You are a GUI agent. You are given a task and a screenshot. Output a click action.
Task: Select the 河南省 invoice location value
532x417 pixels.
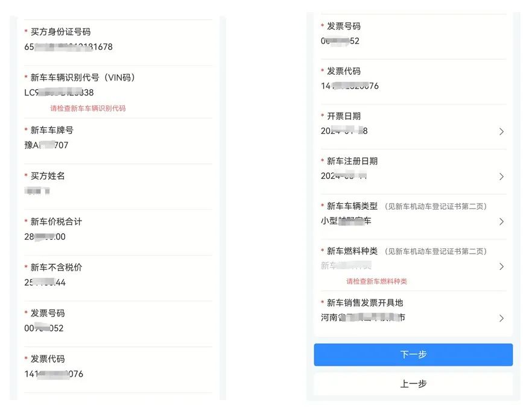pyautogui.click(x=363, y=318)
